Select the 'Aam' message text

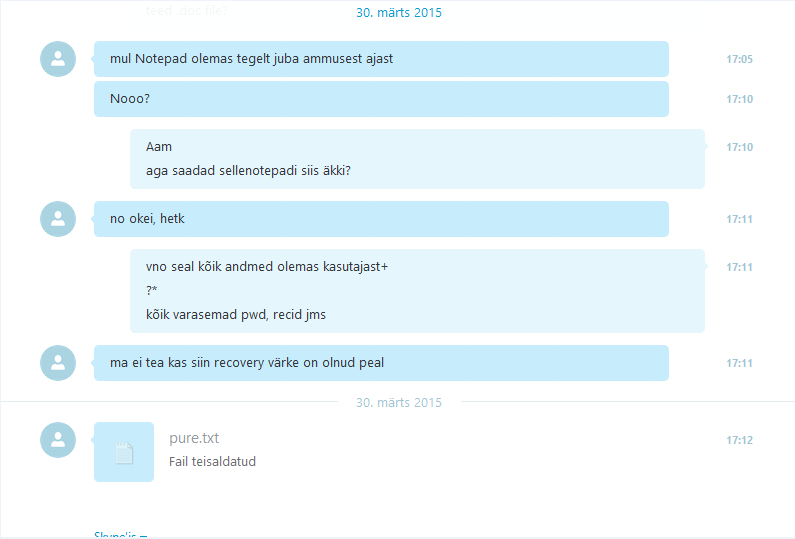159,147
